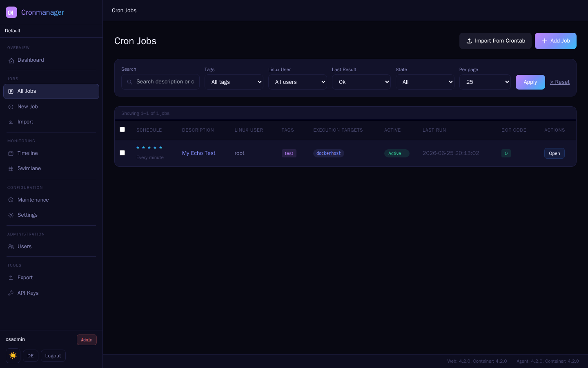This screenshot has height=368, width=588.
Task: Select All Jobs in sidebar
Action: [x=51, y=91]
